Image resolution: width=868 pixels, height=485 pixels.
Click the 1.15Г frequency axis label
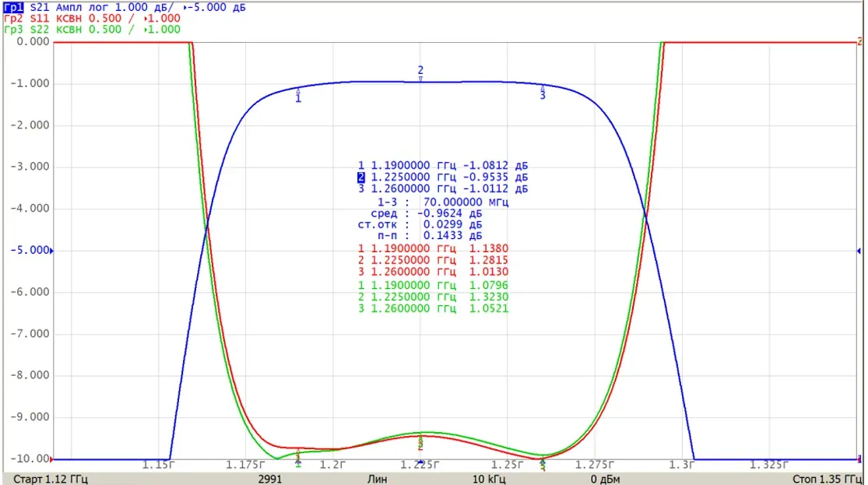click(x=158, y=465)
